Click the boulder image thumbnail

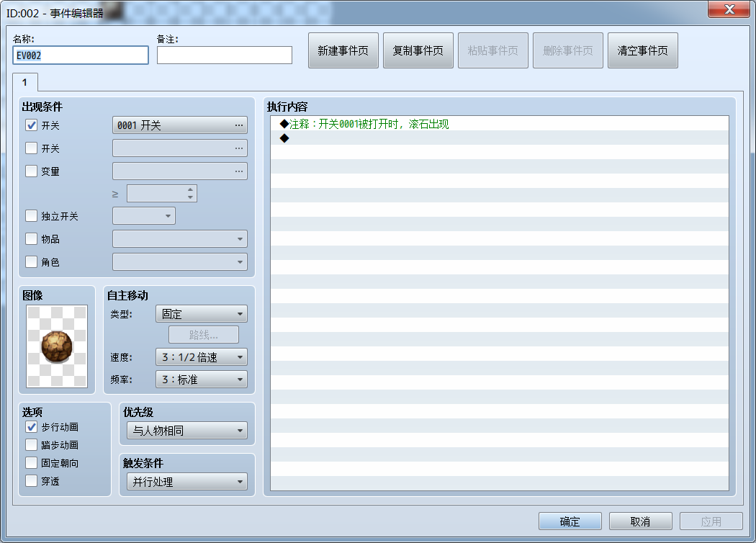(57, 346)
